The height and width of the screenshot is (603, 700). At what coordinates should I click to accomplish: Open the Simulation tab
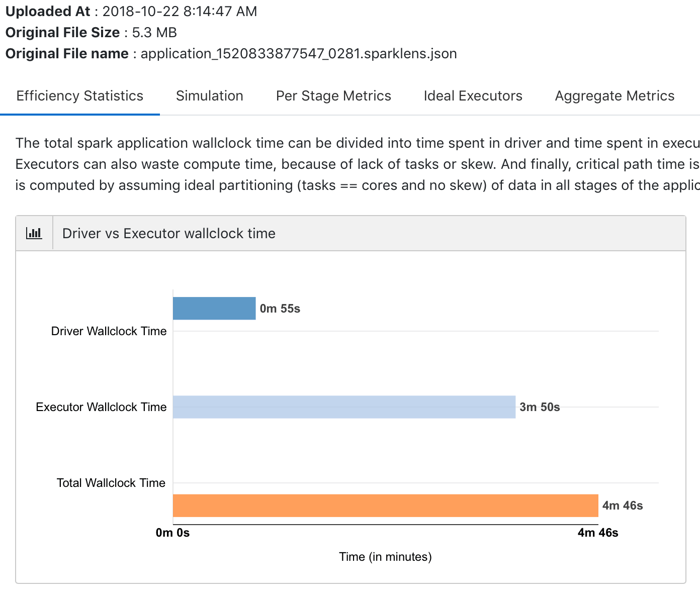point(209,96)
